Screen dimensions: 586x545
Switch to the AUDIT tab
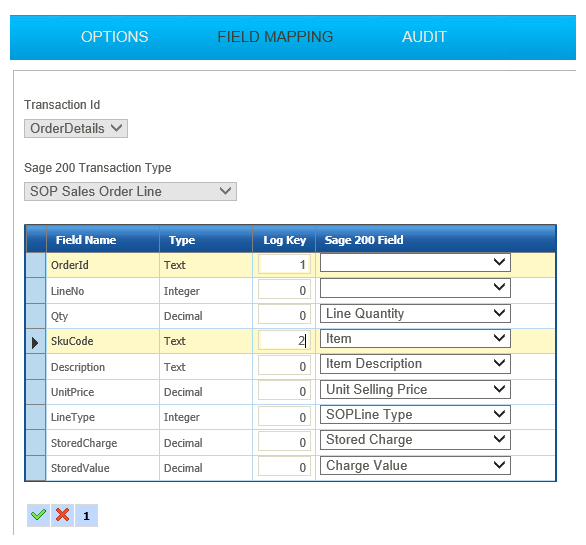pos(424,37)
